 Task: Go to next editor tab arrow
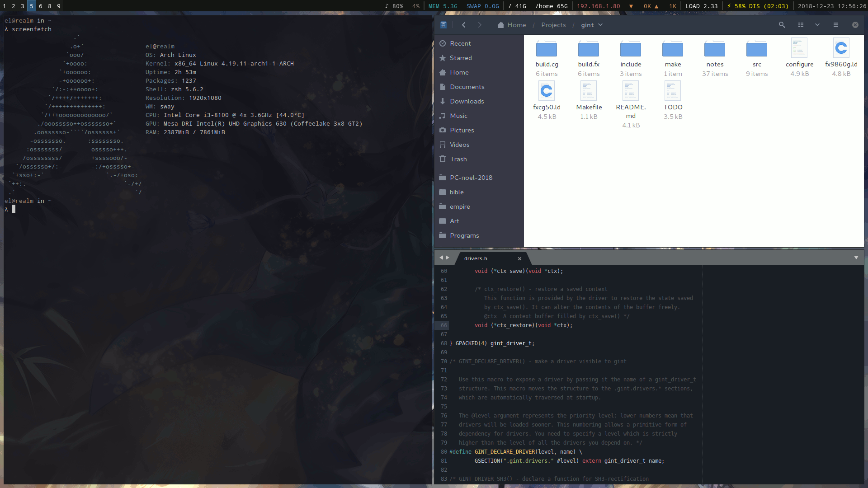(448, 258)
